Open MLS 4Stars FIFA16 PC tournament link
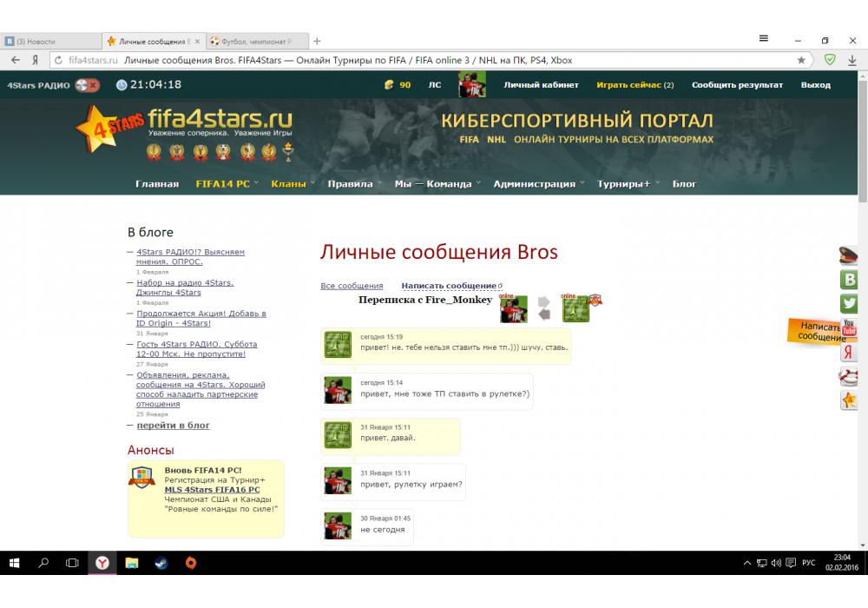The image size is (868, 608). (x=212, y=490)
